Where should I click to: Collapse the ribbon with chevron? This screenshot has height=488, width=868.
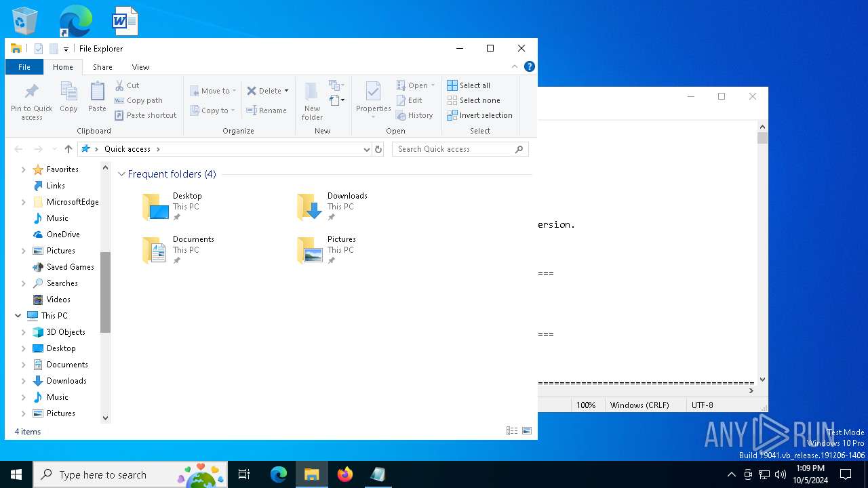(515, 66)
